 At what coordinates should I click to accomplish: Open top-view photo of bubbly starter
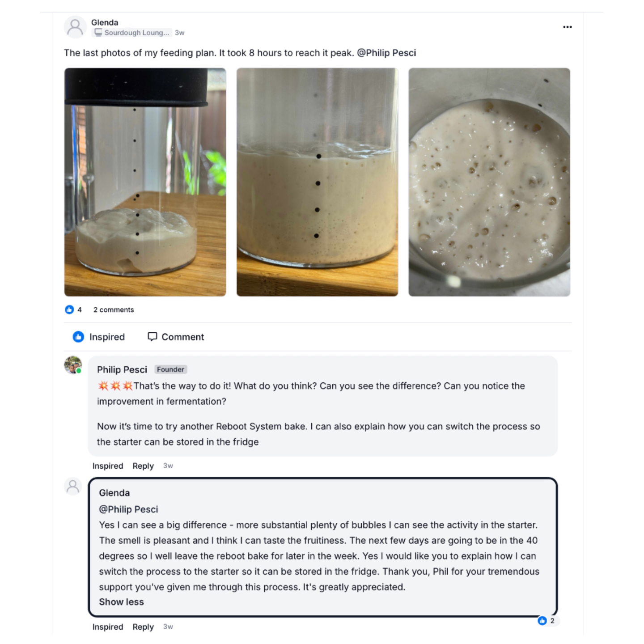pos(489,182)
